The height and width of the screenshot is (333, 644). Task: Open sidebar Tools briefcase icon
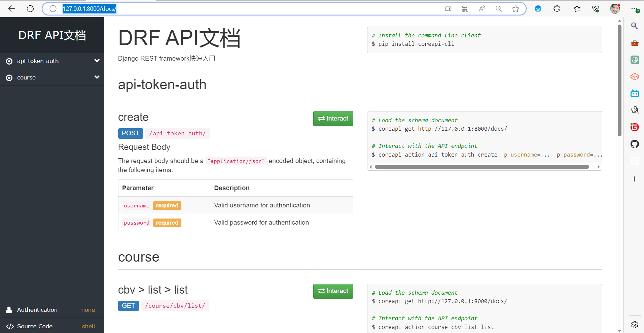pyautogui.click(x=635, y=43)
